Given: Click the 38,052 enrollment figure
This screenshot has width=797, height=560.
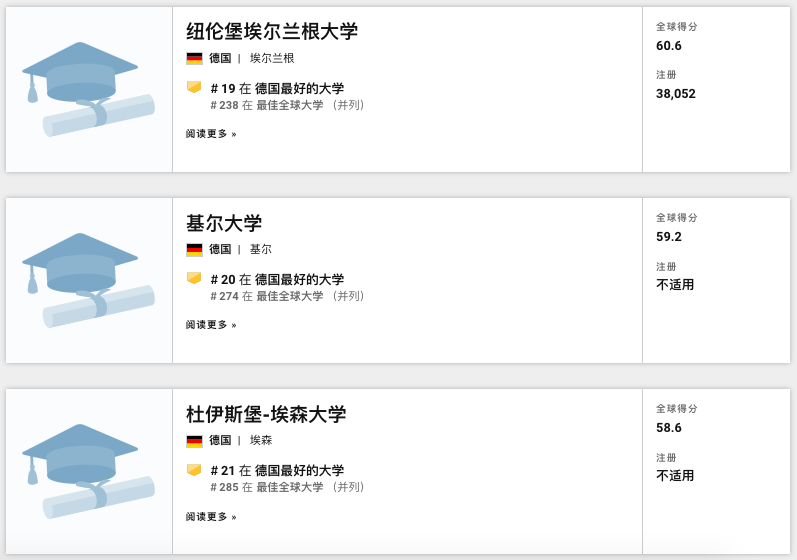Looking at the screenshot, I should (x=676, y=94).
